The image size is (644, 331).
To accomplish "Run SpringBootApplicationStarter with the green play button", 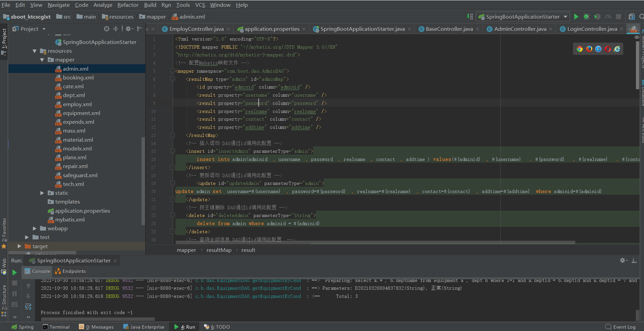I will [x=576, y=17].
